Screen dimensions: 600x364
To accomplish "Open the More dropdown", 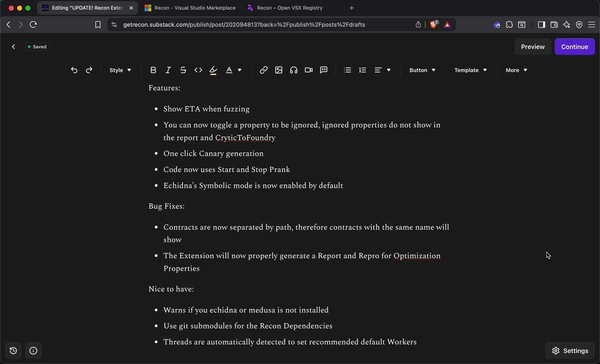I will 516,70.
